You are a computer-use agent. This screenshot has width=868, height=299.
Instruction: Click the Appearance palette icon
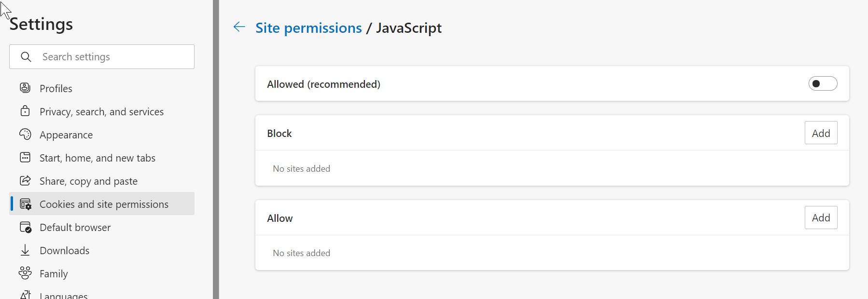25,134
